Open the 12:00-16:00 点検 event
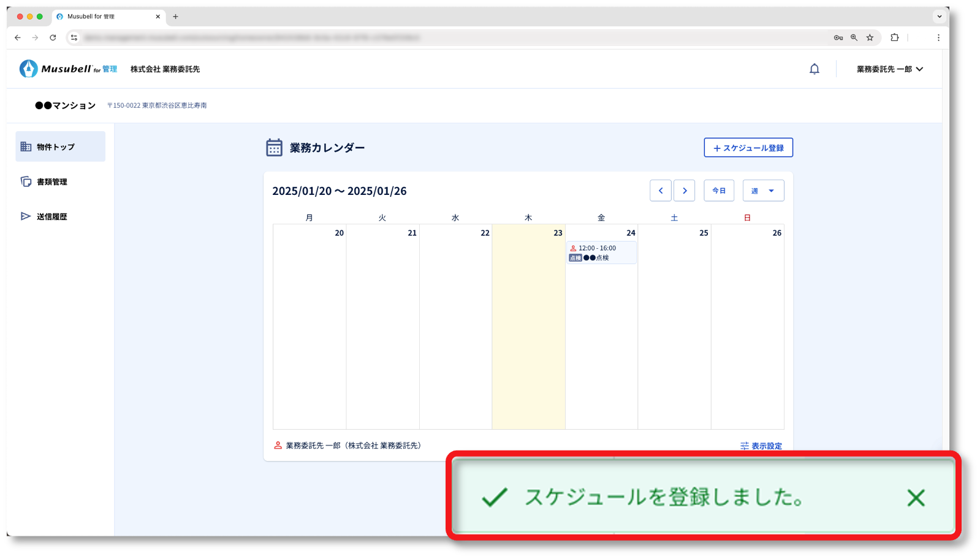This screenshot has height=559, width=980. [601, 253]
